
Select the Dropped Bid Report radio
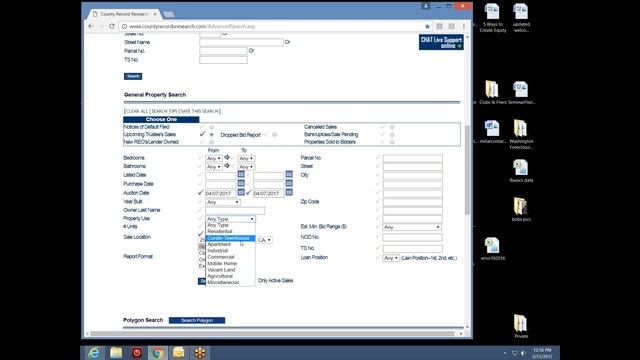(x=275, y=135)
